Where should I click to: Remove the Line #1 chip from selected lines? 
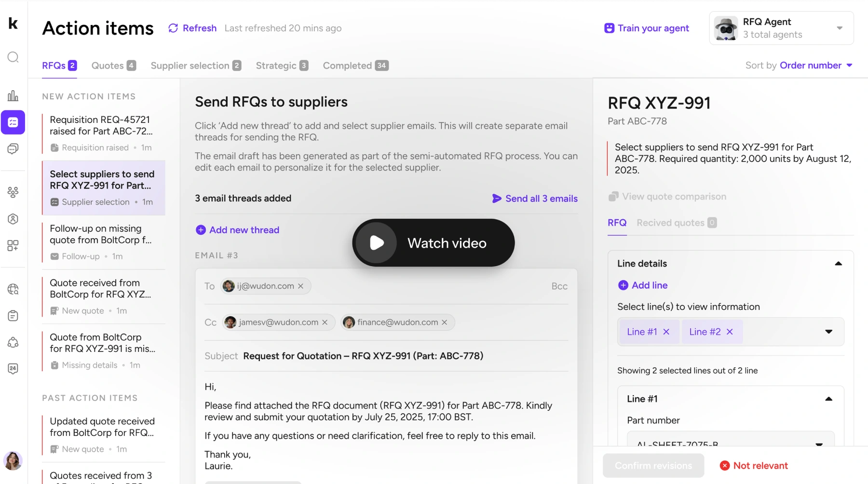pyautogui.click(x=666, y=332)
